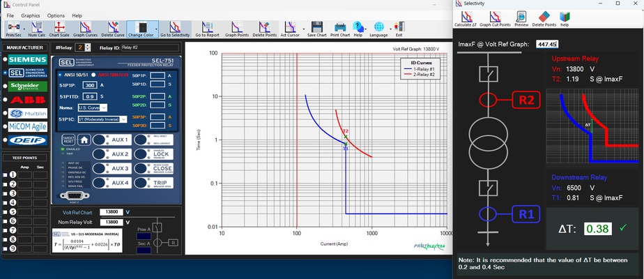Open the Graphics menu

(x=31, y=15)
